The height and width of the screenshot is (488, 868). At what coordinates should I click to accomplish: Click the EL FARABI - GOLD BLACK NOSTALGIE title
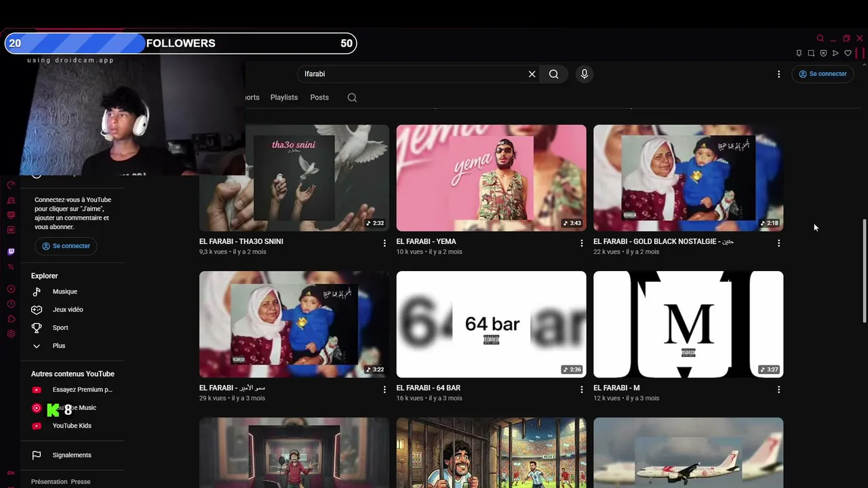tap(663, 241)
